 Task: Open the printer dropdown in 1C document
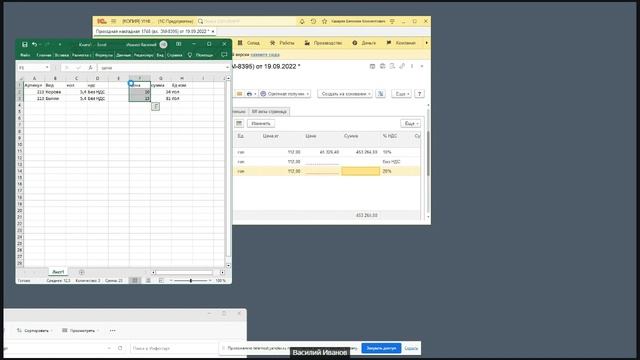[x=251, y=94]
